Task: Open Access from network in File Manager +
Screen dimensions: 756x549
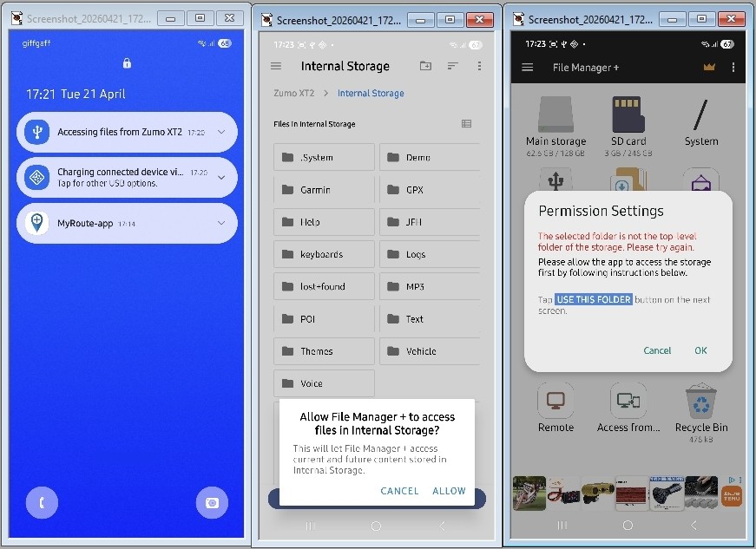Action: coord(628,408)
